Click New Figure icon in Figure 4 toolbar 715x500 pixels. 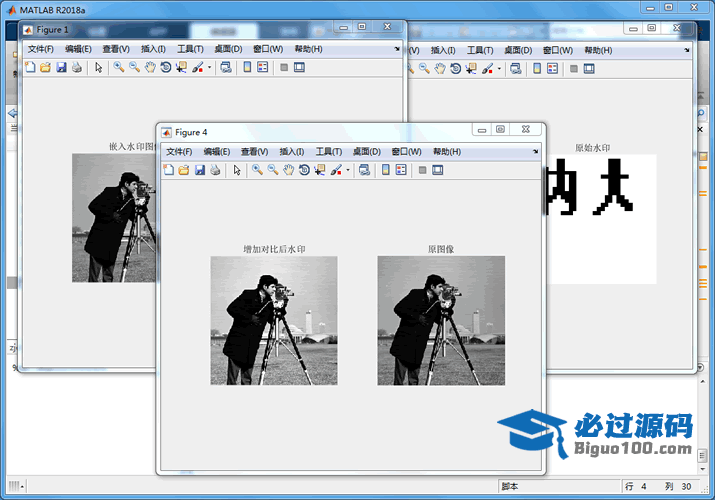(168, 170)
